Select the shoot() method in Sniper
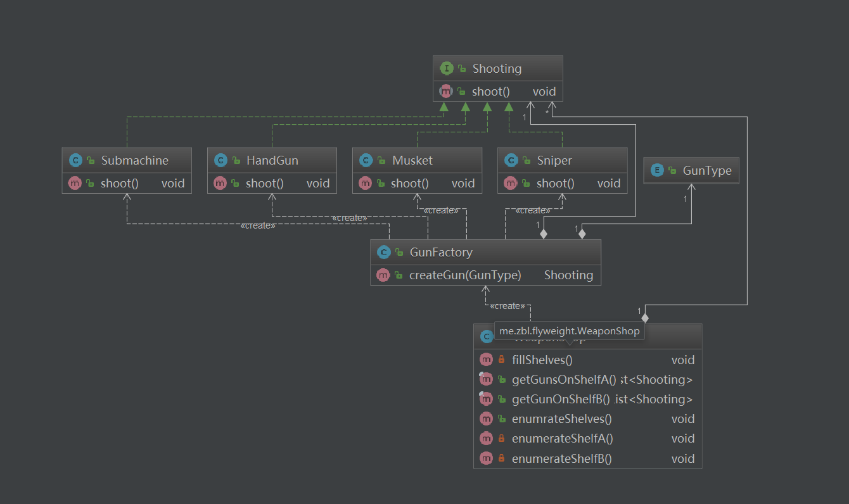849x504 pixels. (x=556, y=184)
